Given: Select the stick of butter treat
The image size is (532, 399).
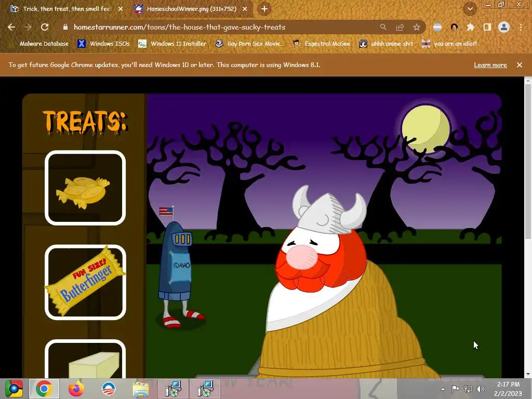Looking at the screenshot, I should click(x=85, y=358).
